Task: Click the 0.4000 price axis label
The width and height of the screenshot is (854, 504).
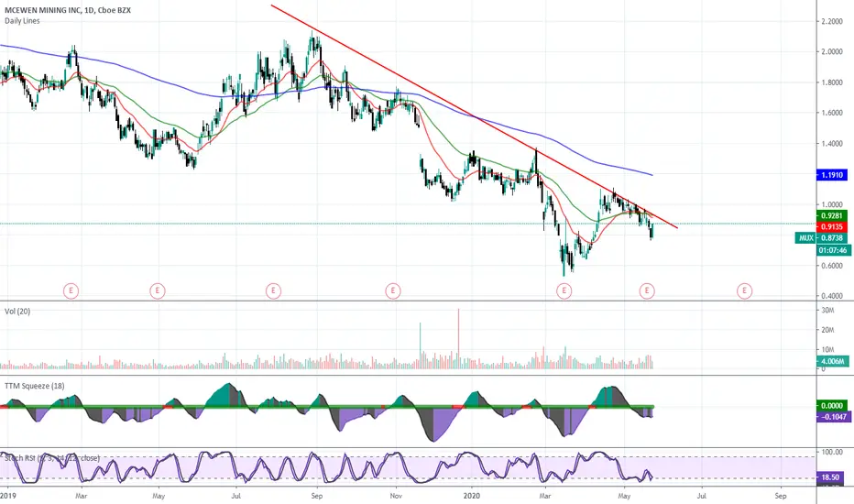Action: coord(832,296)
